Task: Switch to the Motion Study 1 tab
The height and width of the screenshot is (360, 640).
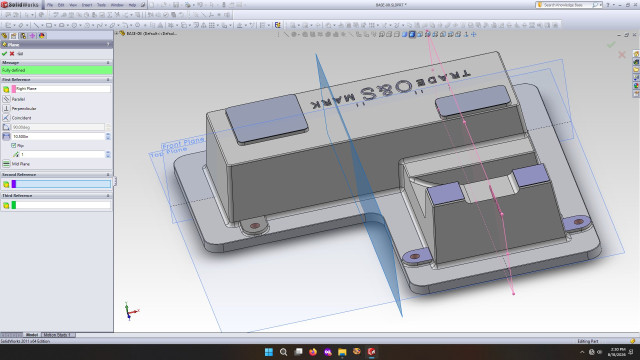Action: pos(57,335)
